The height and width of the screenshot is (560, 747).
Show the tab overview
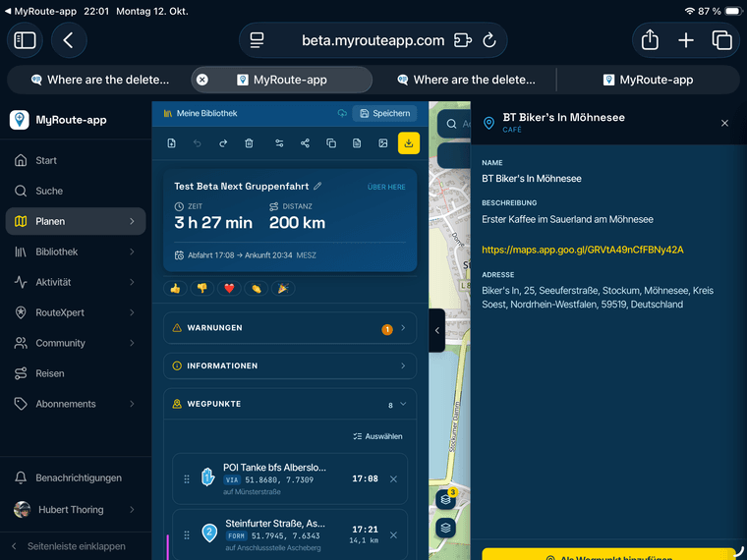pyautogui.click(x=722, y=40)
